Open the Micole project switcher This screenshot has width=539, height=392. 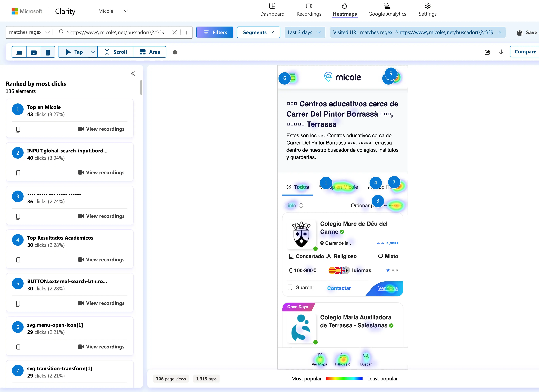pos(113,11)
